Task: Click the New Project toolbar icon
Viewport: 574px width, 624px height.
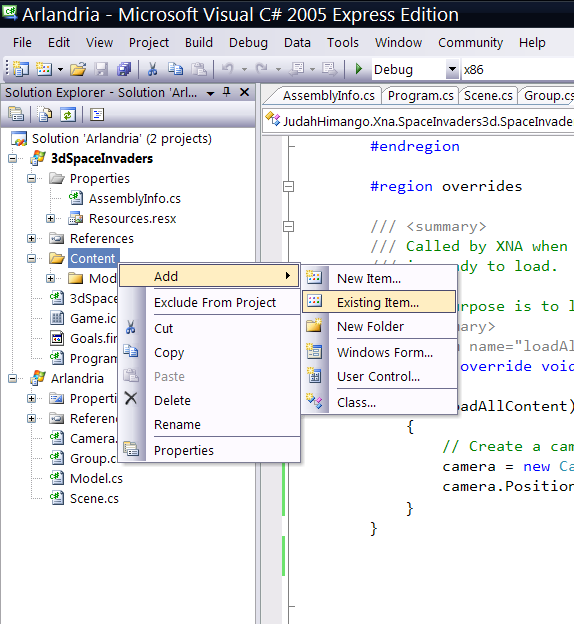Action: [x=21, y=69]
